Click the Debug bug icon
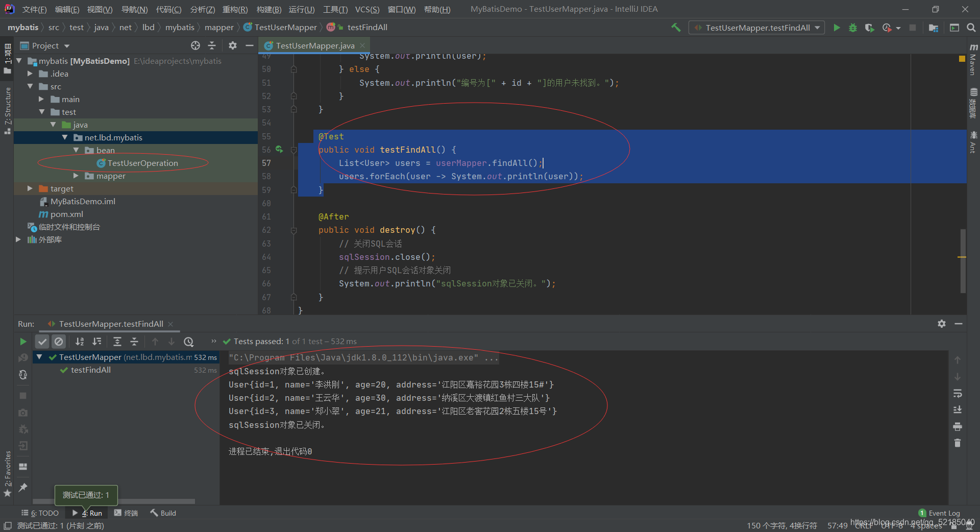Viewport: 980px width, 532px height. coord(853,28)
